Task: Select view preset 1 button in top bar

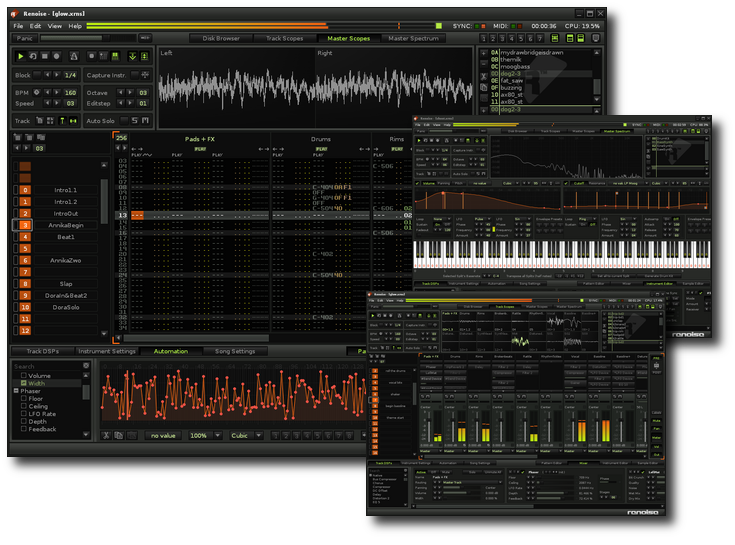Action: (x=484, y=38)
